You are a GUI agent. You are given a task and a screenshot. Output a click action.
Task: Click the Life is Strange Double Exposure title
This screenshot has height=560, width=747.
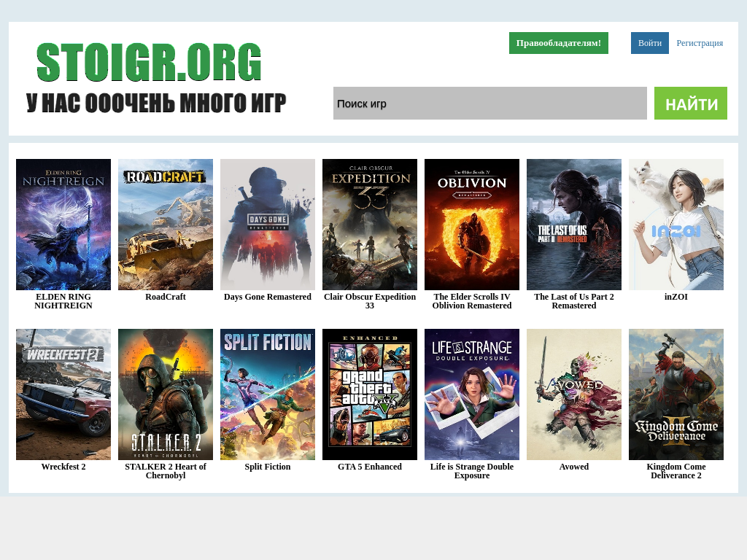click(x=472, y=471)
